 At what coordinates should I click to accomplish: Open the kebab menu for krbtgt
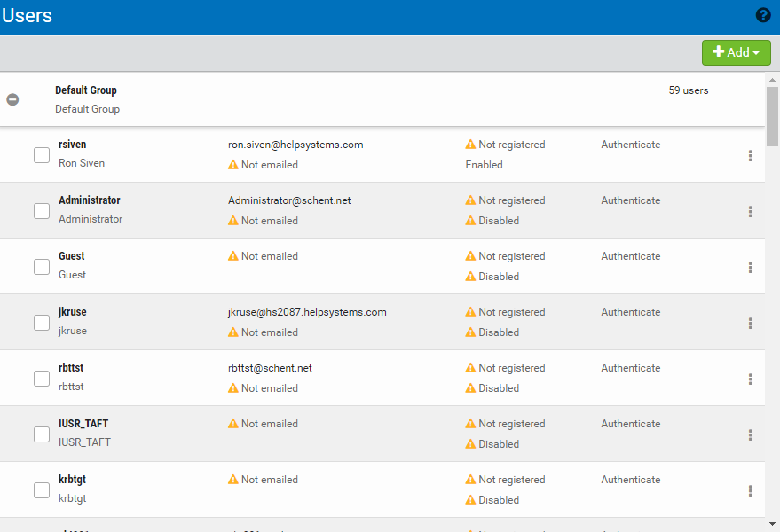click(x=750, y=491)
